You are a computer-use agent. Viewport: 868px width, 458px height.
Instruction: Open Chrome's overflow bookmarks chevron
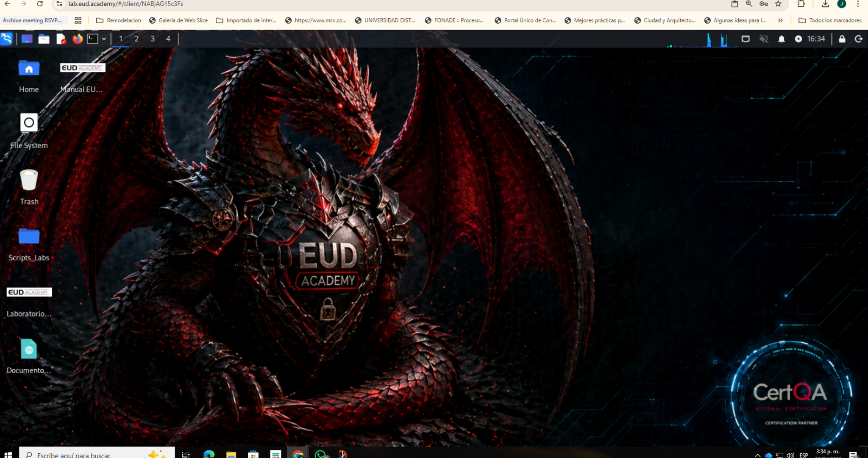pos(780,20)
